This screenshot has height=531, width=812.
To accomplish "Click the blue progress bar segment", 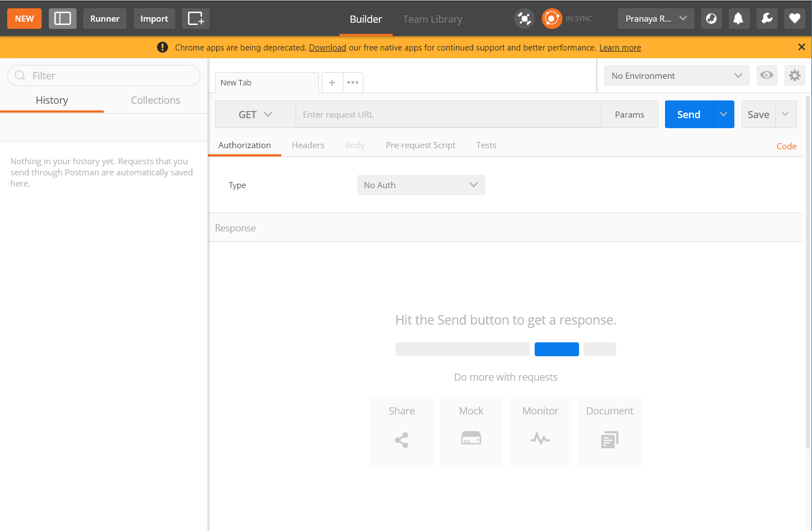I will 556,349.
